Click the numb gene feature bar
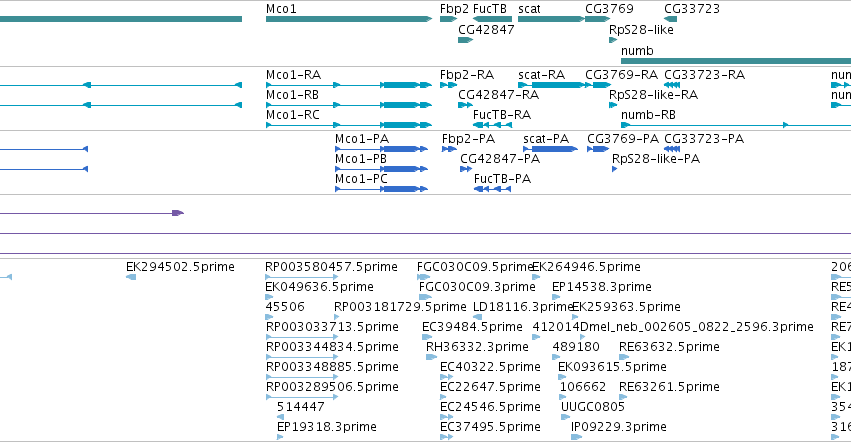851x442 pixels. [x=736, y=61]
